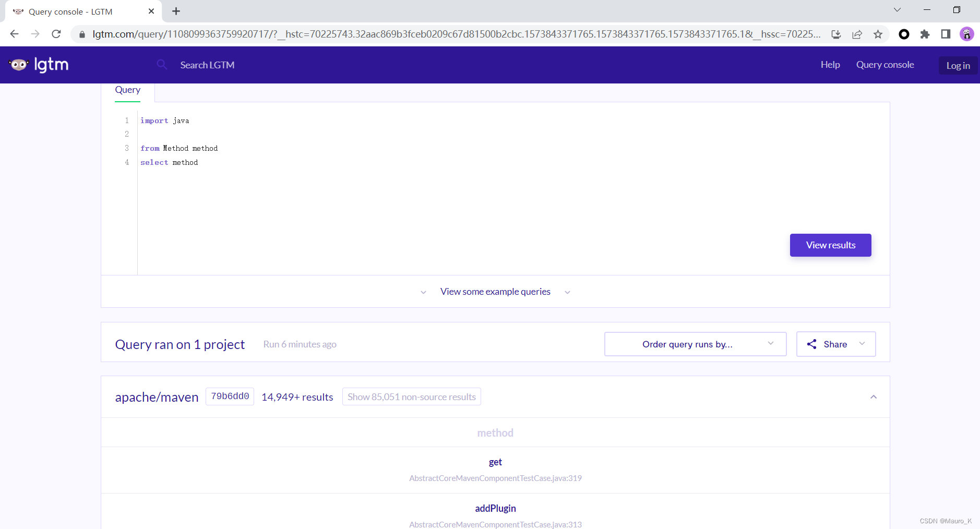
Task: Select the Query tab
Action: [128, 90]
